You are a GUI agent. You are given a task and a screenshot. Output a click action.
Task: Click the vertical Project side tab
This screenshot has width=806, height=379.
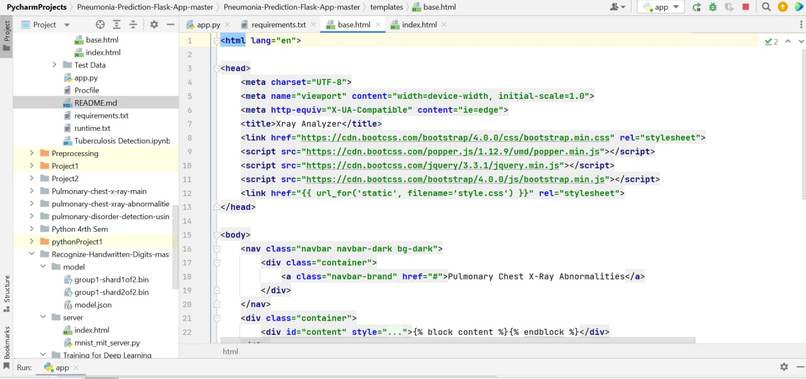(7, 35)
